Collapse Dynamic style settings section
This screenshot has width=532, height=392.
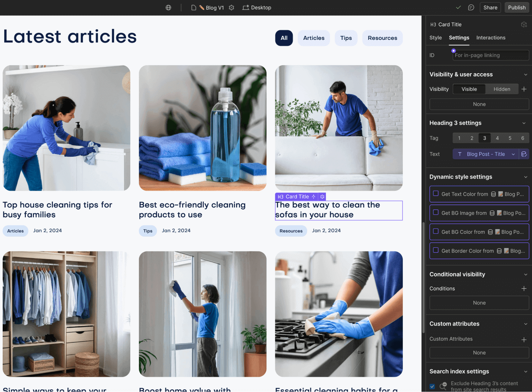[x=526, y=177]
